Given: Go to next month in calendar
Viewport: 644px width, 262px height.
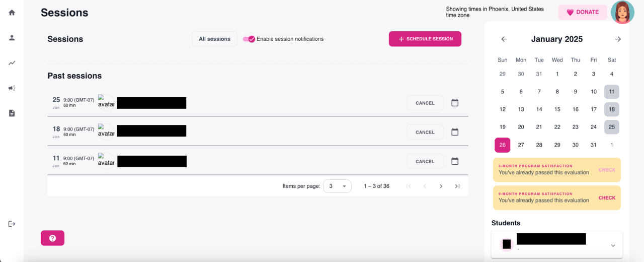Looking at the screenshot, I should 618,39.
